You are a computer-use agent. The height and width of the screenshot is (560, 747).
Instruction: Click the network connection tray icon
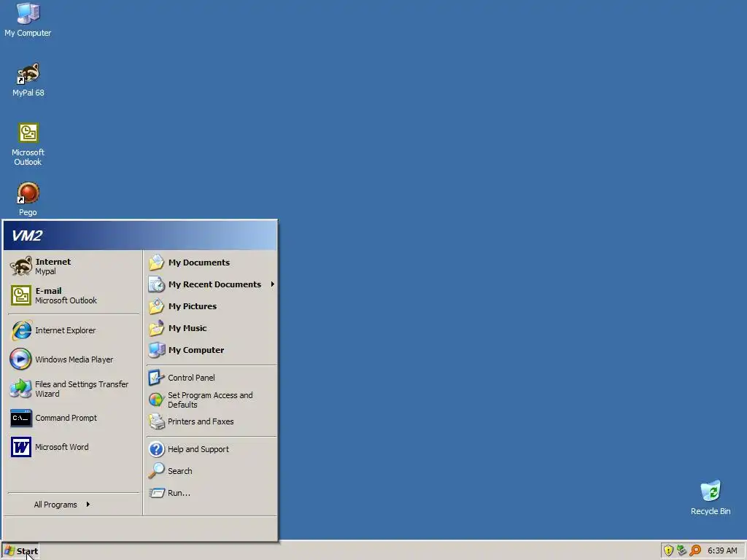[682, 551]
